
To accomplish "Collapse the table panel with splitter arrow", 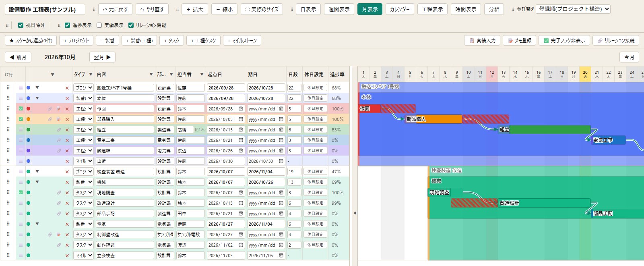I will [355, 213].
